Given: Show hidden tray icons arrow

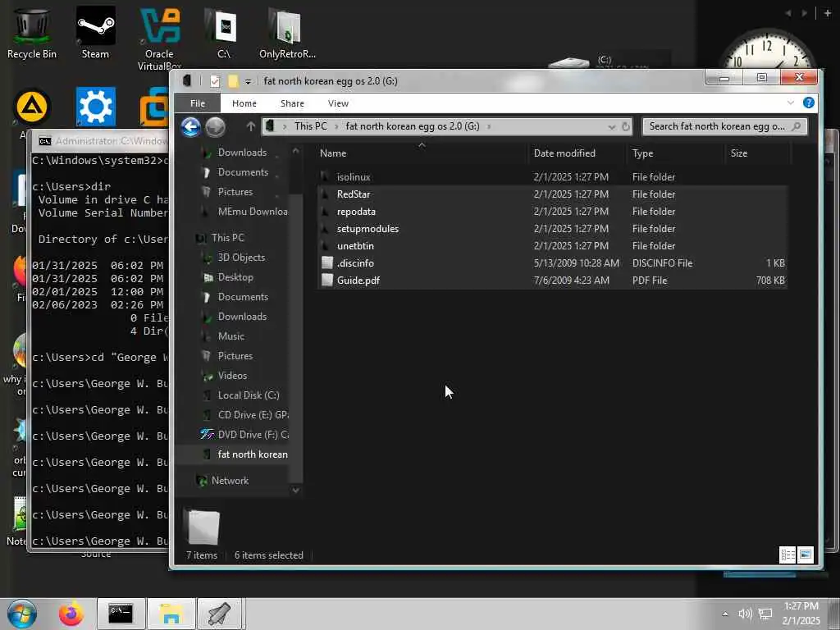Looking at the screenshot, I should 725,614.
